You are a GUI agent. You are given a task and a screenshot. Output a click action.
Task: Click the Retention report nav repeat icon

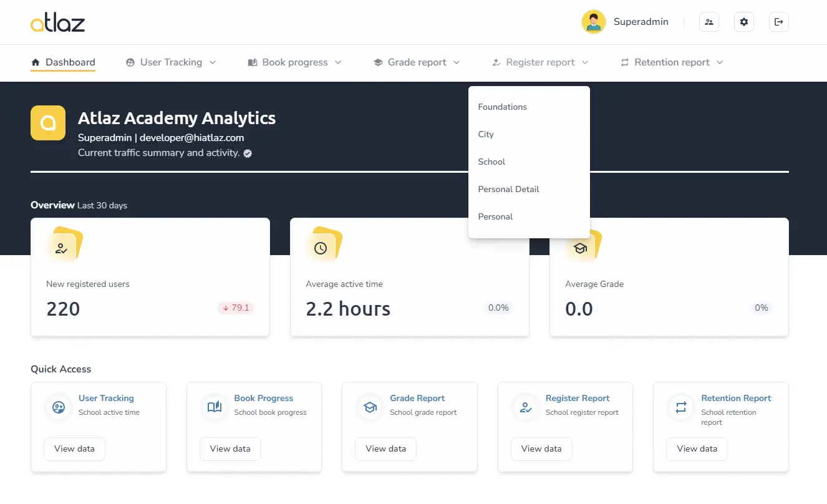coord(625,62)
